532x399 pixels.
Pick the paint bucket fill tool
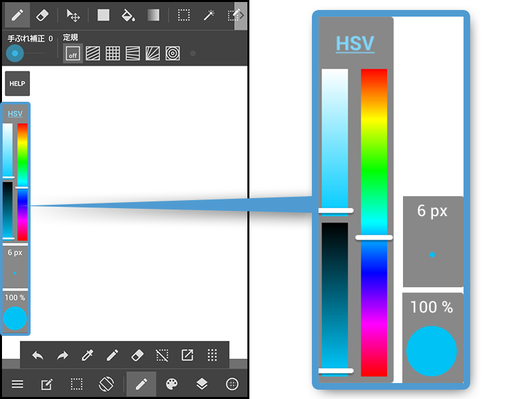(x=128, y=15)
